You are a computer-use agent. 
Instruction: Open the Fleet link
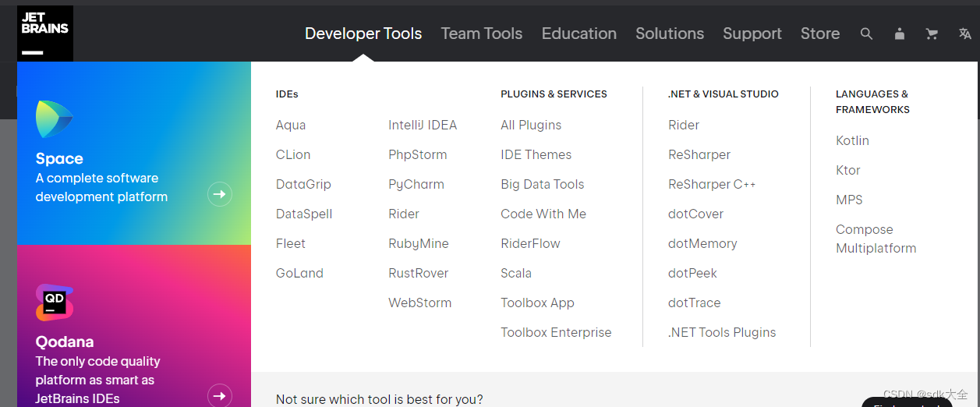[291, 243]
